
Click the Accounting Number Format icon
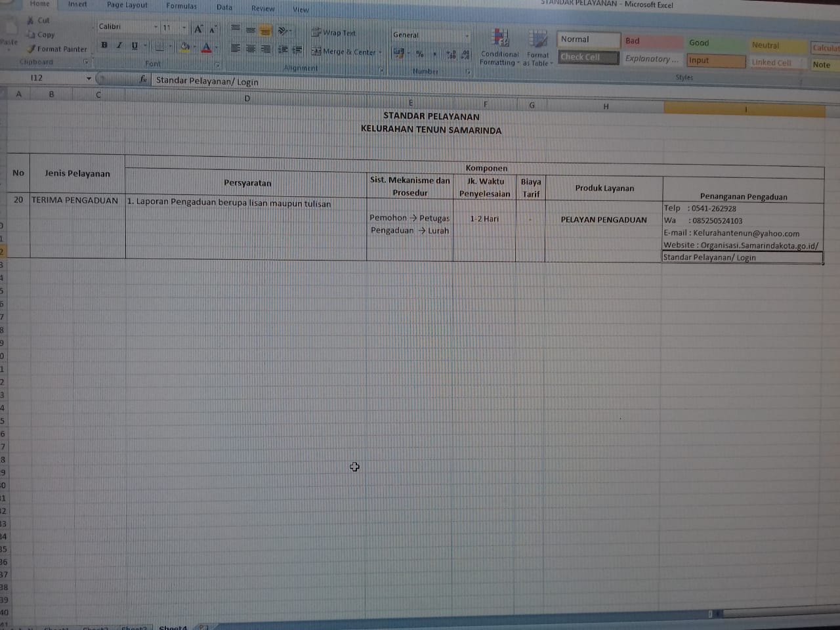398,53
